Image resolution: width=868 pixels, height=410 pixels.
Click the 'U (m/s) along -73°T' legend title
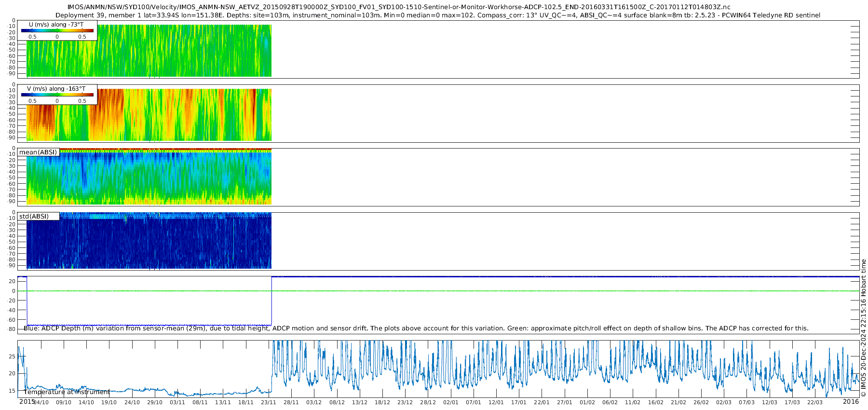[56, 25]
